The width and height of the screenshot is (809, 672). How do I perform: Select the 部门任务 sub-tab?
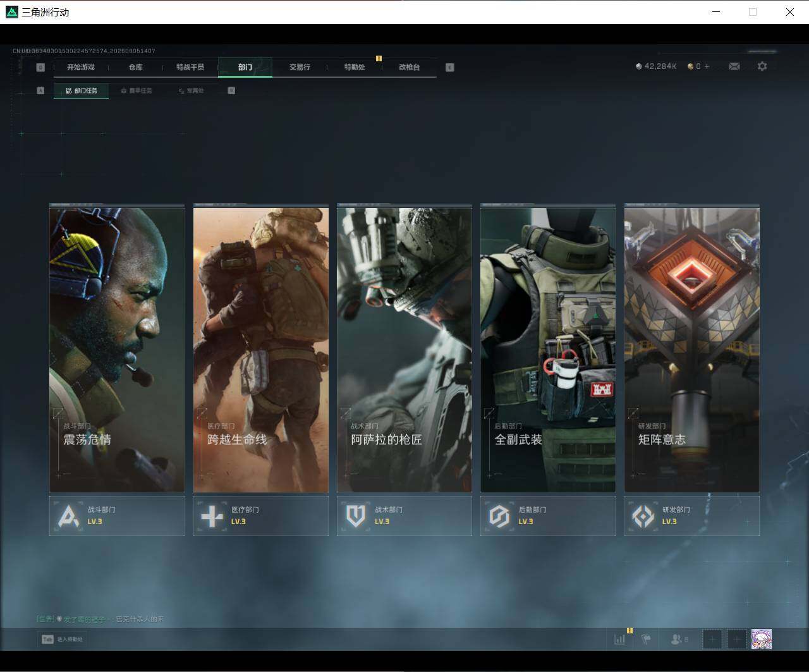(x=82, y=90)
